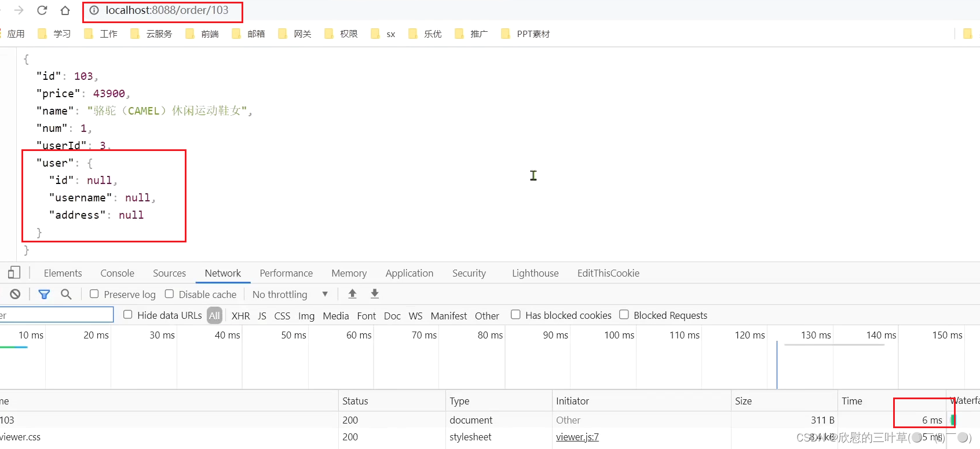Switch to the Sources tab
The image size is (980, 449).
169,273
